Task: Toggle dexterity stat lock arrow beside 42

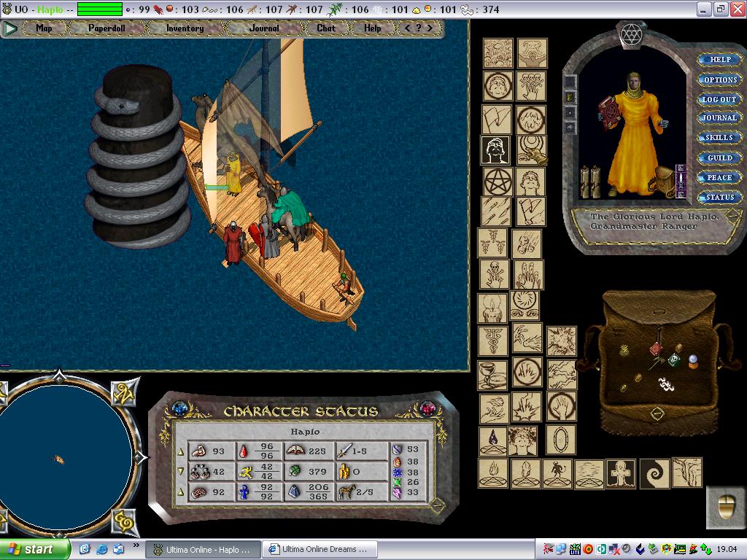Action: tap(181, 472)
